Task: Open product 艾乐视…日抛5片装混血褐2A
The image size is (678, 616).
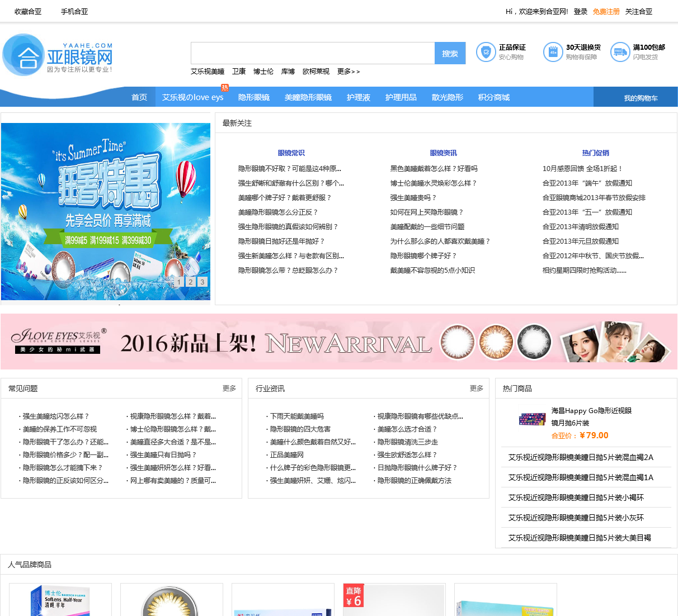Action: (x=581, y=457)
